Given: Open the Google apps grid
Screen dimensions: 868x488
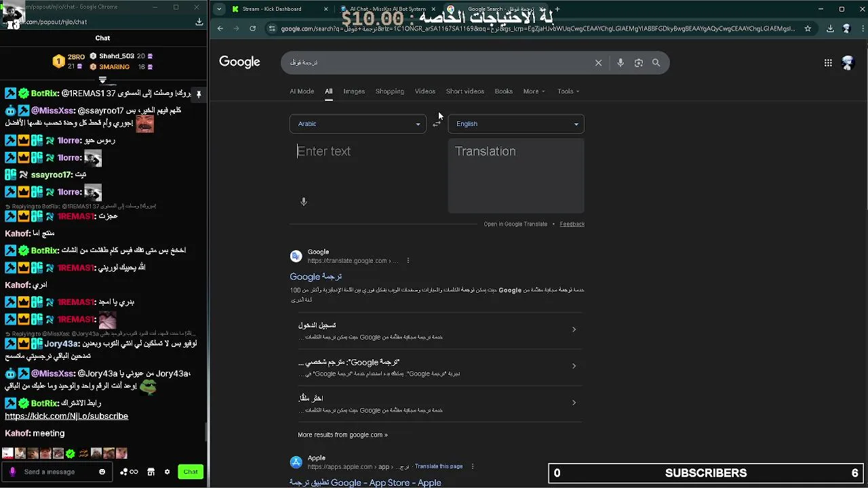Looking at the screenshot, I should [x=828, y=62].
